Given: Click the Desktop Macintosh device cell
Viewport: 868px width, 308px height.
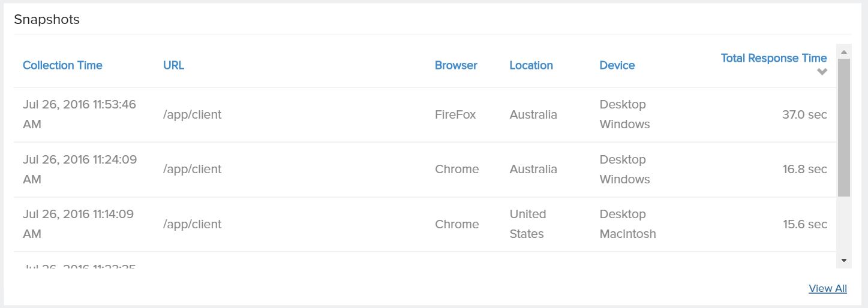Looking at the screenshot, I should pos(627,224).
